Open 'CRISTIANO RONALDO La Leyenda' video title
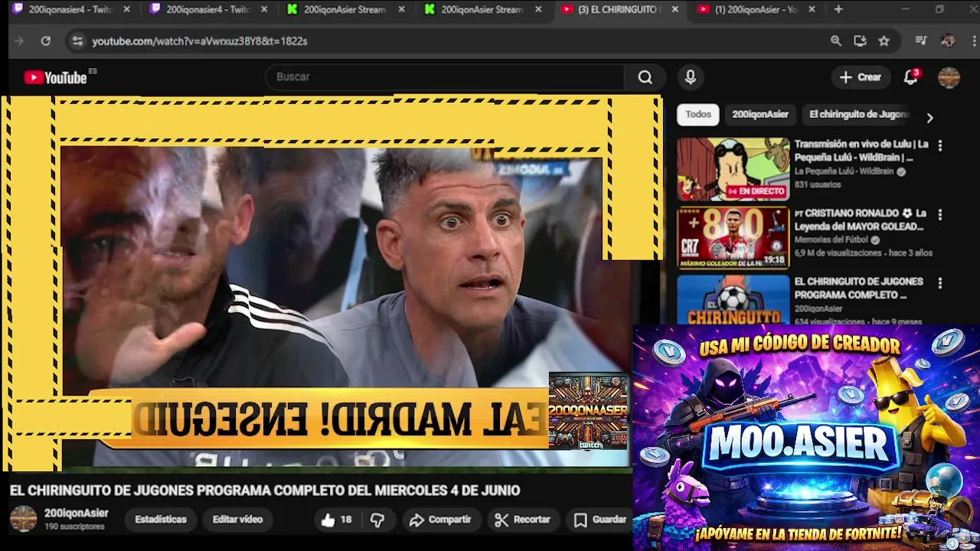The image size is (980, 551). pos(861,220)
